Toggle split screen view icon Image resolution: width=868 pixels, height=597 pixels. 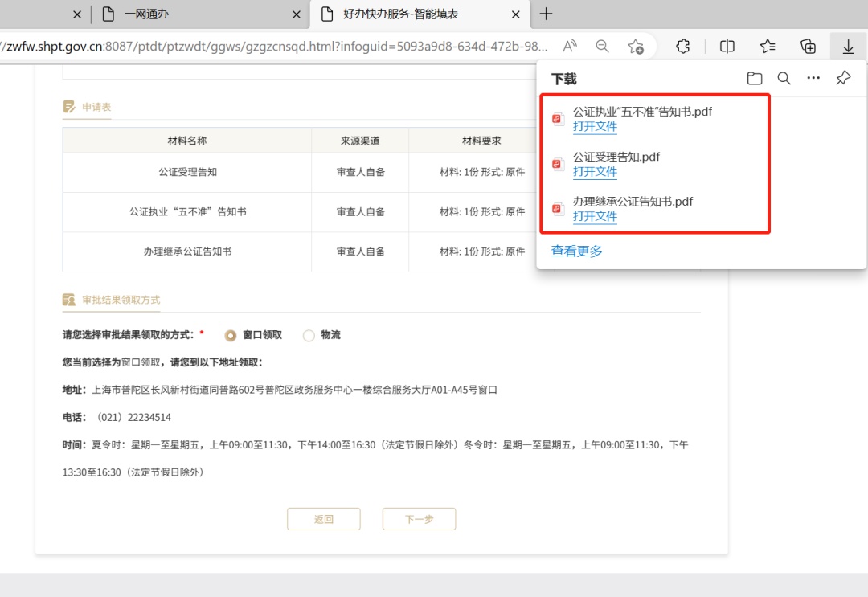coord(727,47)
